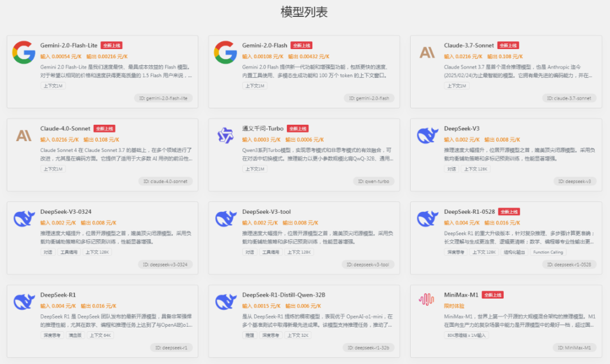Image resolution: width=610 pixels, height=364 pixels.
Task: Click the 全新上线 badge on DeepSeek-R1-0528
Action: tap(509, 212)
